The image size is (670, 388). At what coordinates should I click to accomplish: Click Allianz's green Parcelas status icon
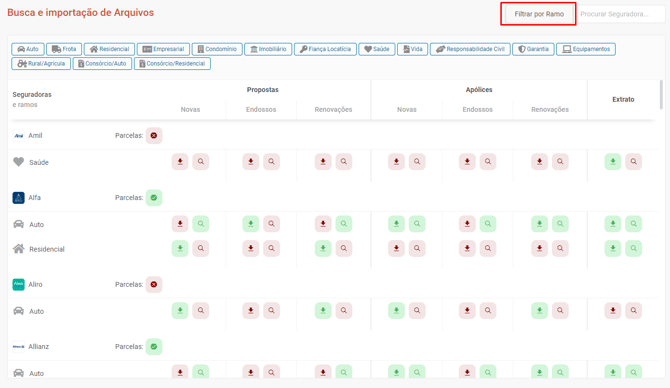154,347
